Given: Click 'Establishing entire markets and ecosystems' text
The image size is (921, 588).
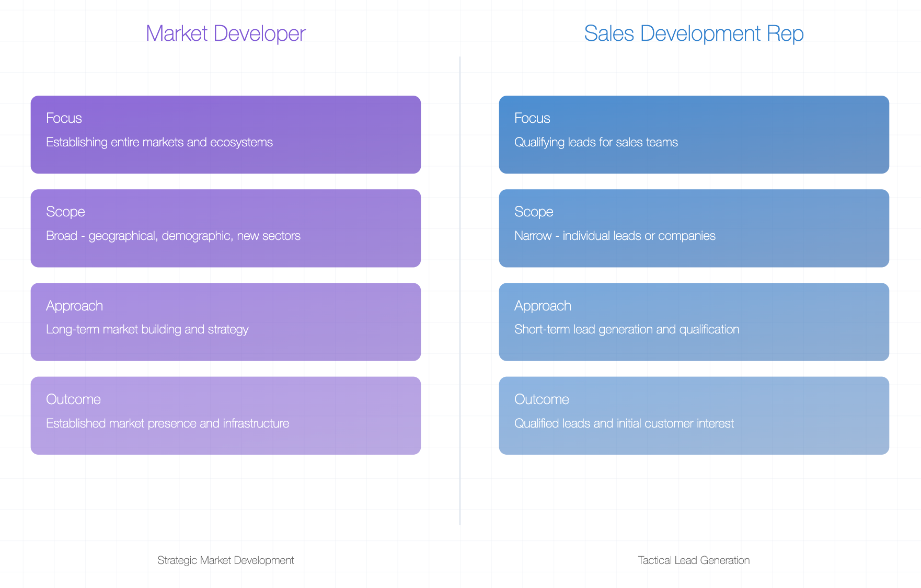Looking at the screenshot, I should click(159, 143).
